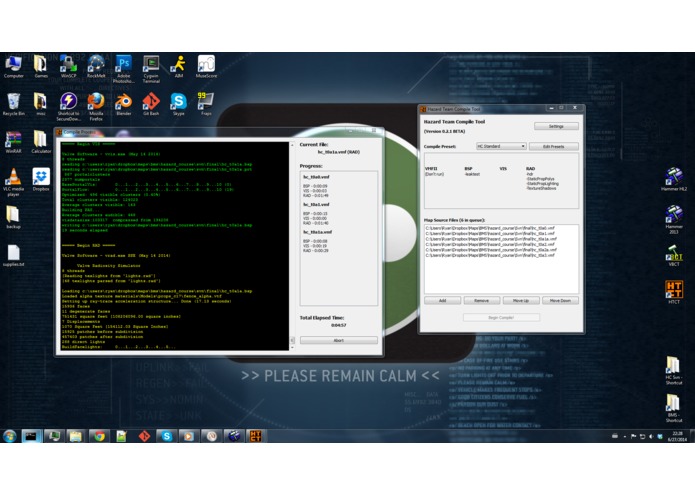Open VBCT desktop shortcut
The image size is (695, 494).
(674, 255)
